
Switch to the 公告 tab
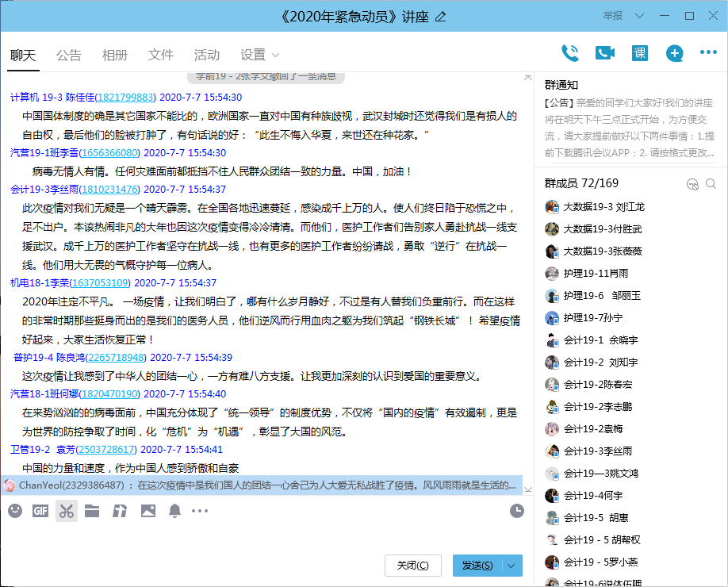pos(69,55)
